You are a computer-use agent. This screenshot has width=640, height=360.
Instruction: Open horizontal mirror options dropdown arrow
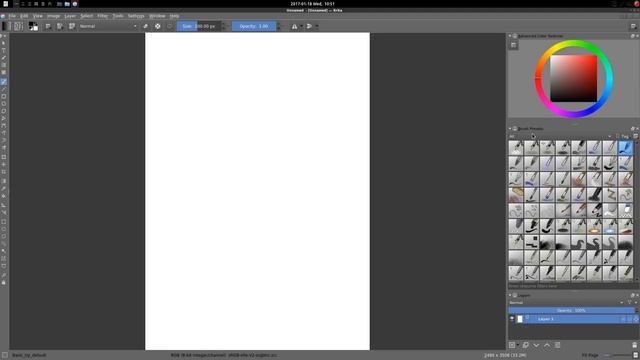tap(302, 26)
